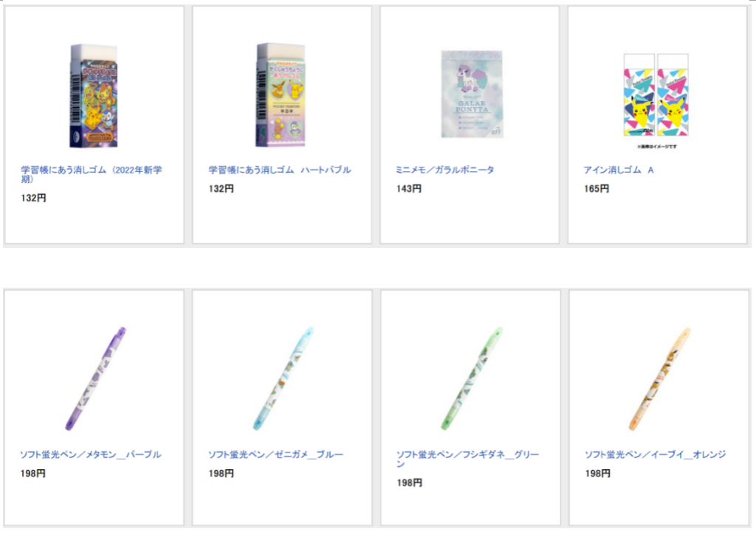Open the ミニメモ／ガラルポニータ product link
756x537 pixels.
[444, 170]
